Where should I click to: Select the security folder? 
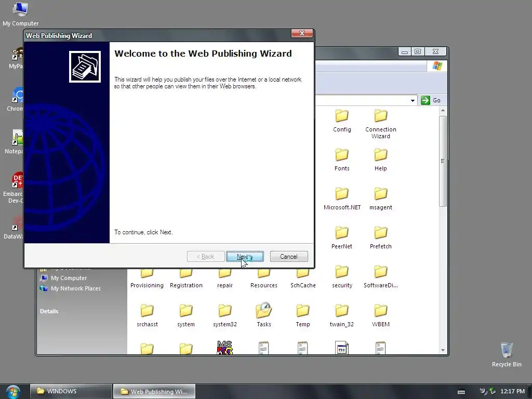342,277
